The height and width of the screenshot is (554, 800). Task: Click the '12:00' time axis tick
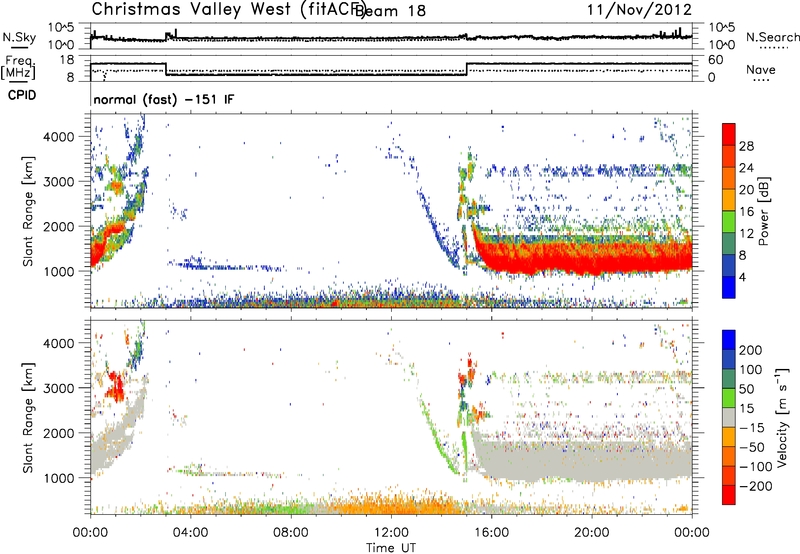click(x=391, y=533)
